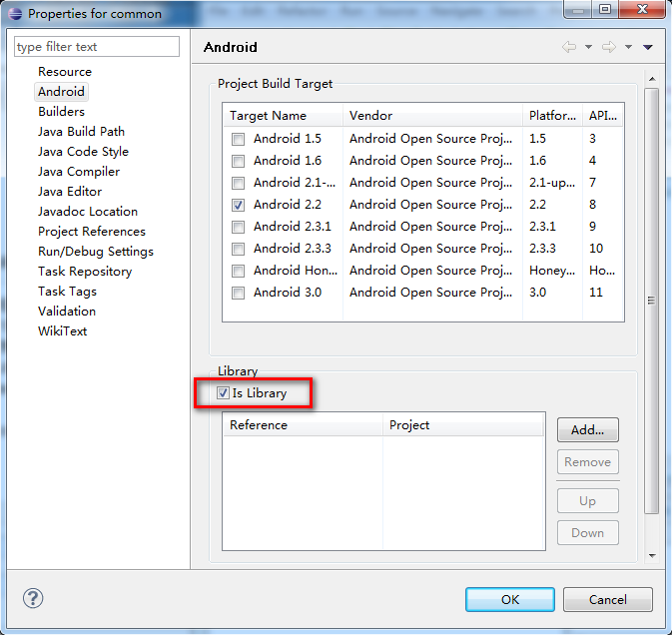The width and height of the screenshot is (672, 635).
Task: Click vendor cell in Android 1.5 row
Action: pyautogui.click(x=430, y=139)
